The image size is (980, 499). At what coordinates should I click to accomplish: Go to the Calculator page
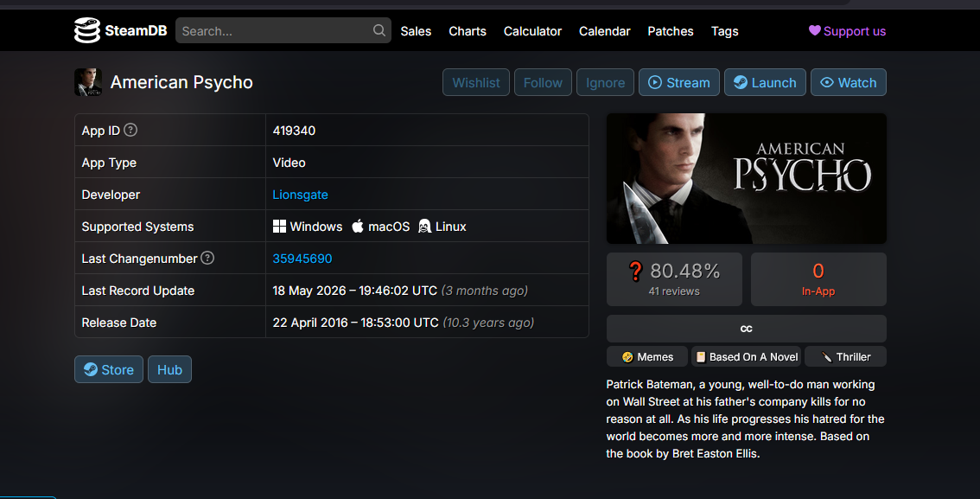(532, 31)
